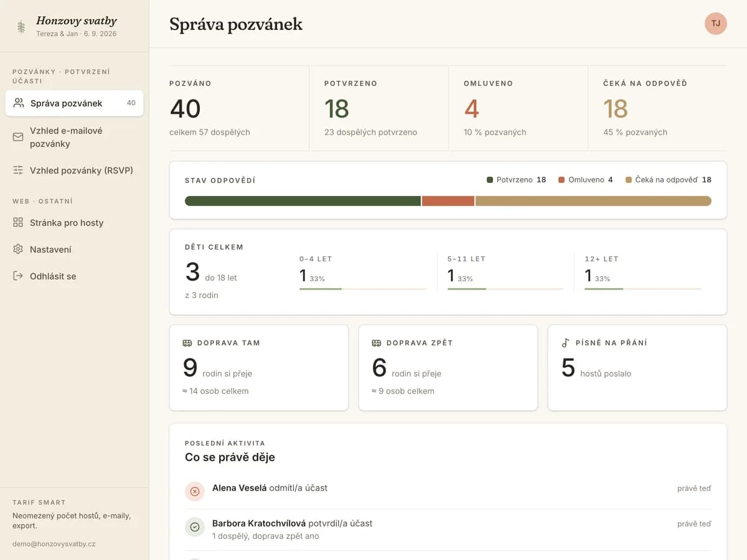
Task: Click the 1 dospělý, doprava zpět ano detail
Action: pyautogui.click(x=266, y=536)
